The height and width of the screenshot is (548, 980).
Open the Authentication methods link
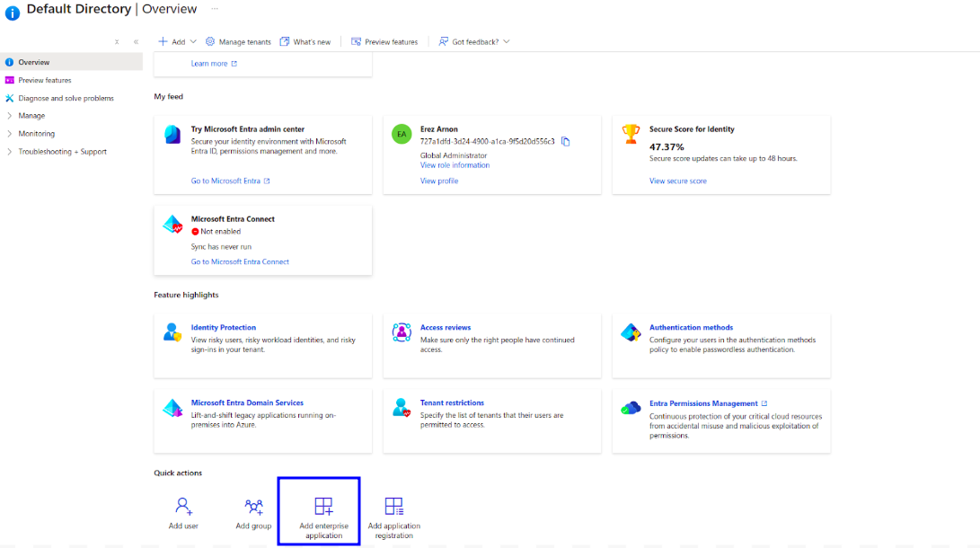coord(691,327)
